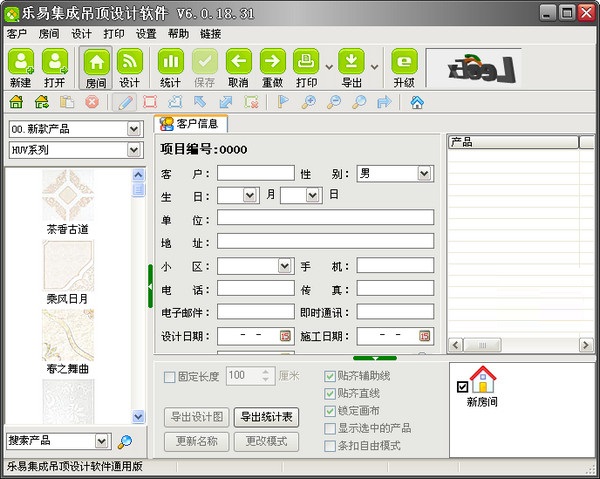Click the house with arrow icon
The width and height of the screenshot is (600, 479).
click(x=42, y=102)
